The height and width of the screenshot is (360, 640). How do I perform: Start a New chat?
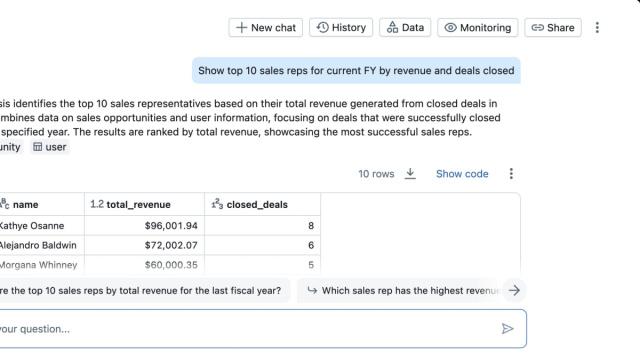pos(265,27)
